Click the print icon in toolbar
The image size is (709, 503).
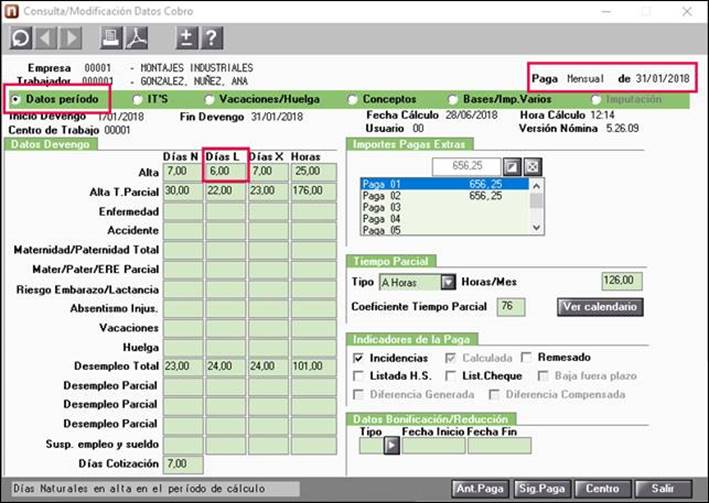click(111, 38)
